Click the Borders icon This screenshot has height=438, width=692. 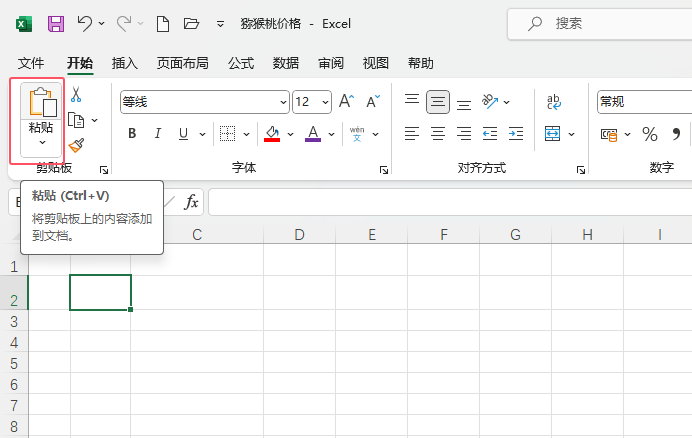tap(227, 133)
